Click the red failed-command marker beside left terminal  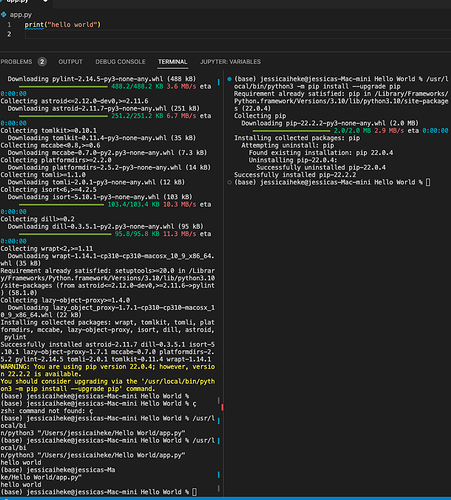pos(222,407)
